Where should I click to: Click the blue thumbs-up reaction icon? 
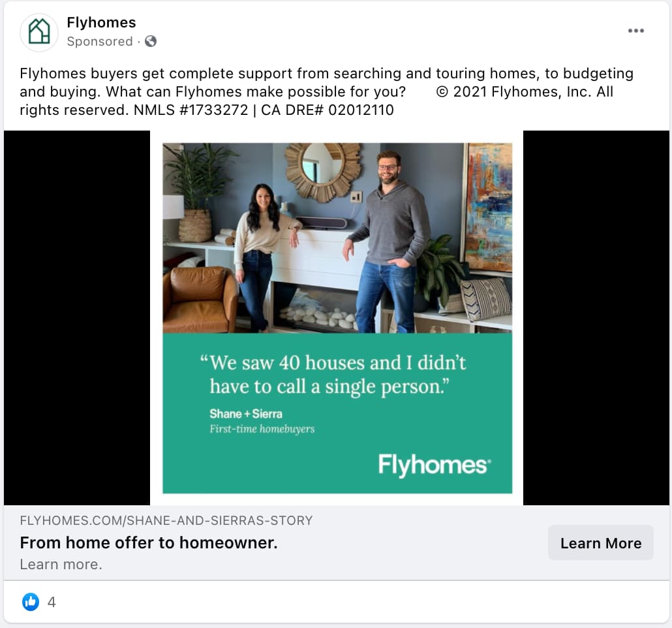click(31, 602)
